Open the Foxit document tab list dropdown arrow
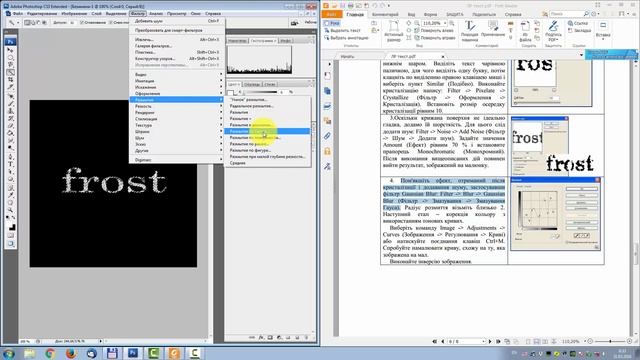640x360 pixels. point(581,56)
